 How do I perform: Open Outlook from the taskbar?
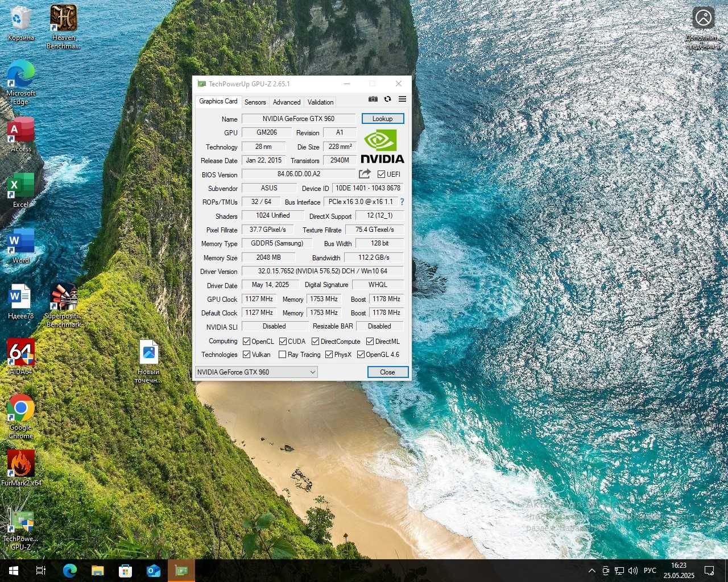[x=154, y=571]
